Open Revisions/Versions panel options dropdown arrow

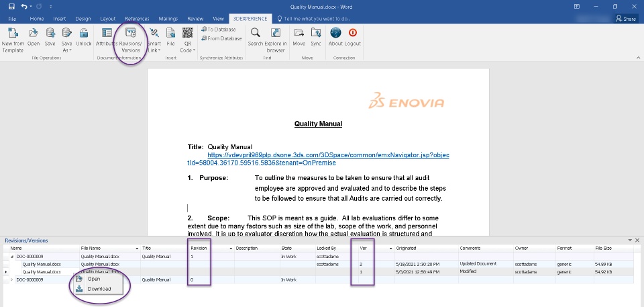[630, 240]
